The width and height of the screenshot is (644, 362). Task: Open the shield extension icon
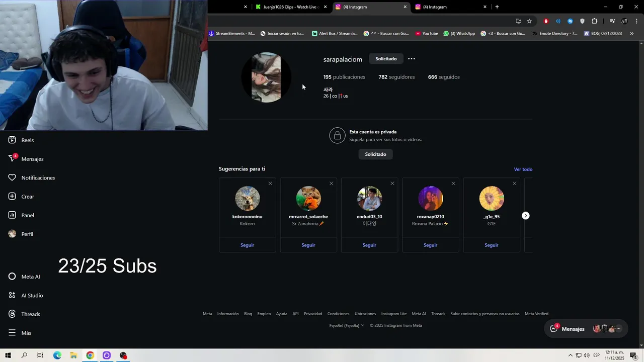[x=582, y=21]
